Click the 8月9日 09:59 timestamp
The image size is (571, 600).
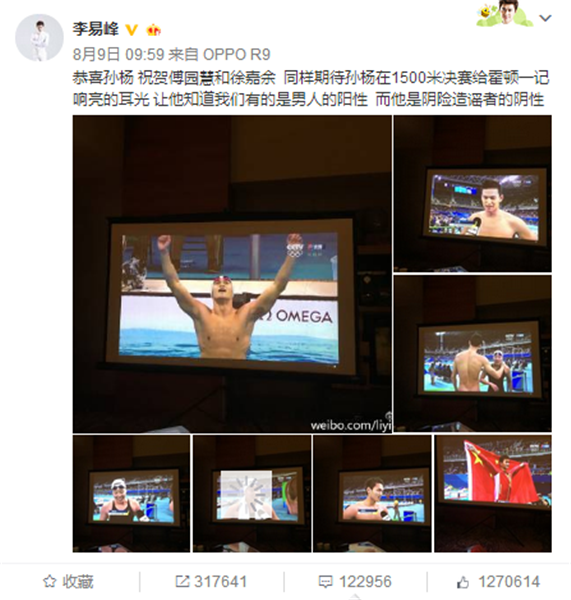pos(118,54)
